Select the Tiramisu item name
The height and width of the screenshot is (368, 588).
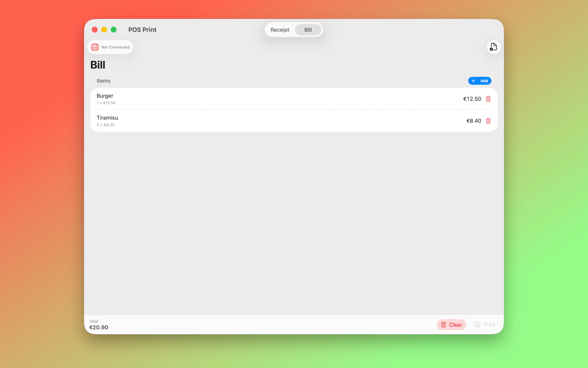(x=107, y=118)
